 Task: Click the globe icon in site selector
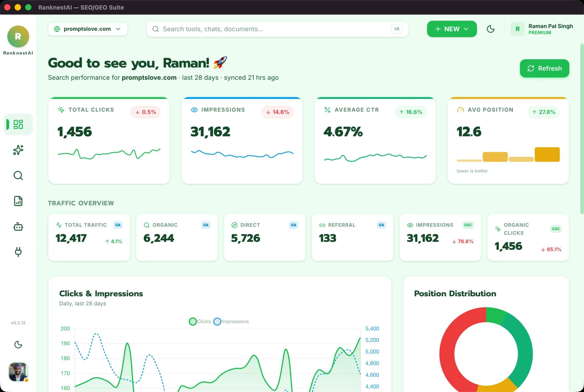point(57,29)
